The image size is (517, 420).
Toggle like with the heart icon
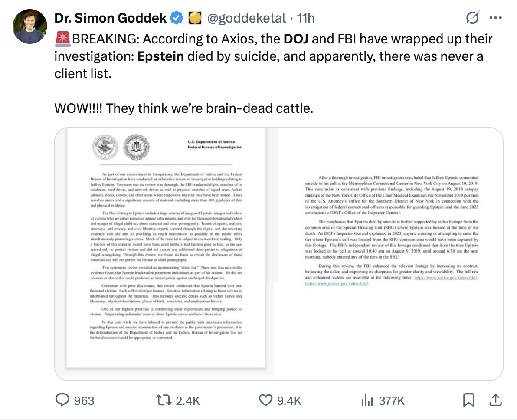pyautogui.click(x=265, y=400)
